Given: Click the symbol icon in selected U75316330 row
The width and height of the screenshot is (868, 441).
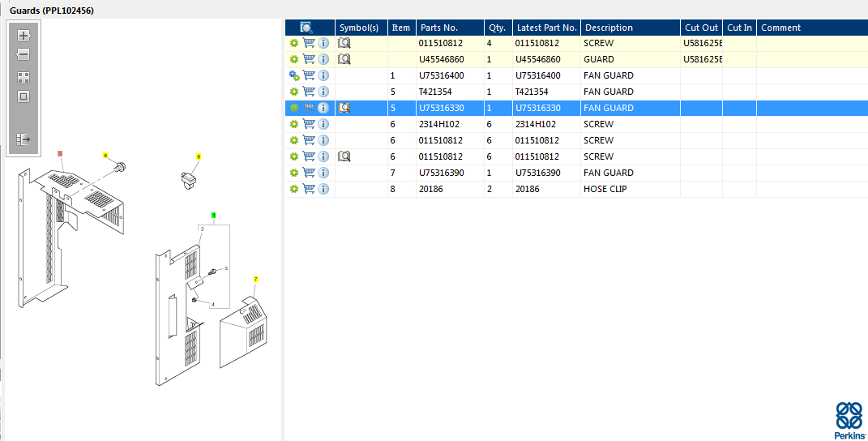Looking at the screenshot, I should coord(344,108).
